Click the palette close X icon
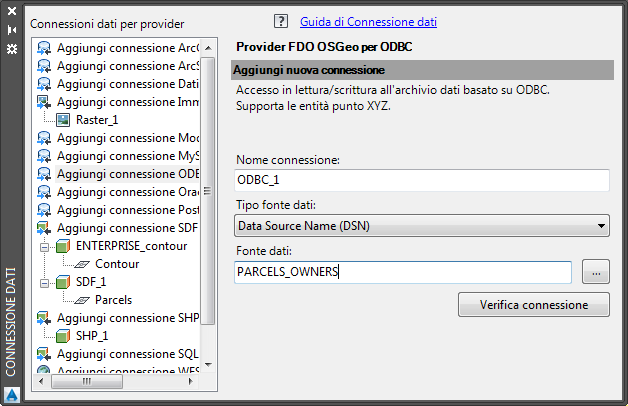 pyautogui.click(x=11, y=11)
